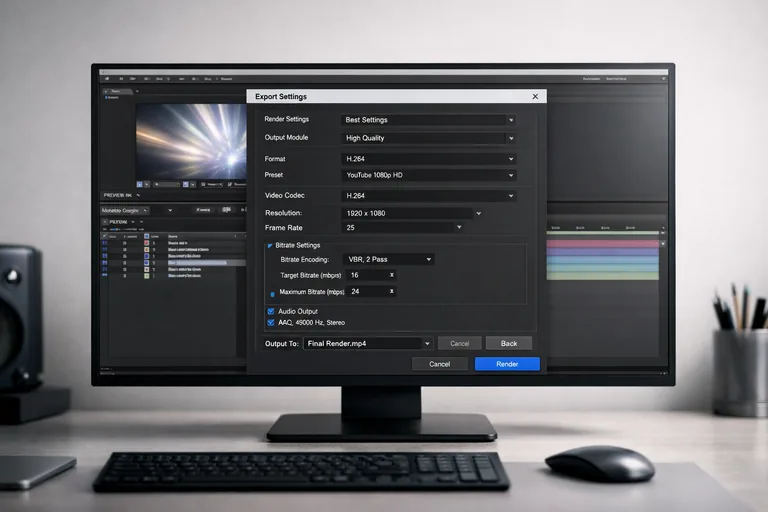Expand the Frame Rate dropdown
The image size is (768, 512).
click(459, 228)
